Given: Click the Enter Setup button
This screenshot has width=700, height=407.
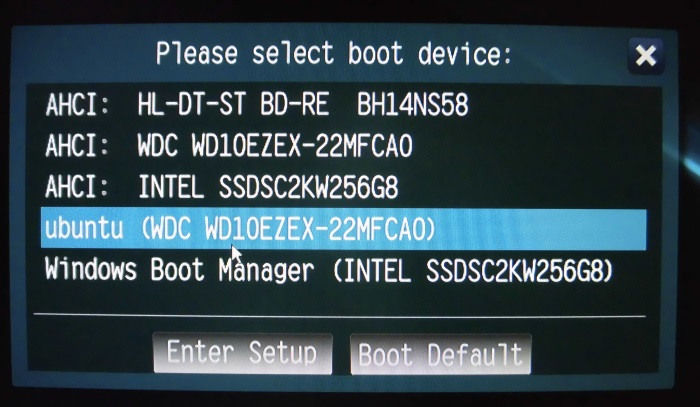Looking at the screenshot, I should coord(242,354).
